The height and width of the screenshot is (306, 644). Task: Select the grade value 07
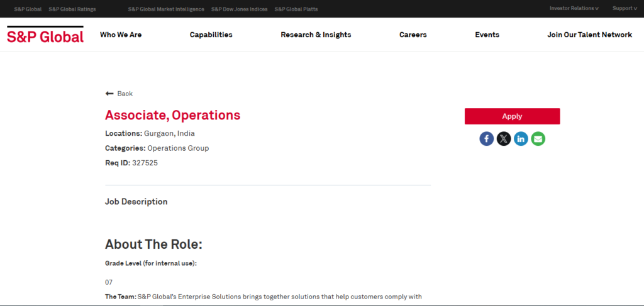coord(109,282)
